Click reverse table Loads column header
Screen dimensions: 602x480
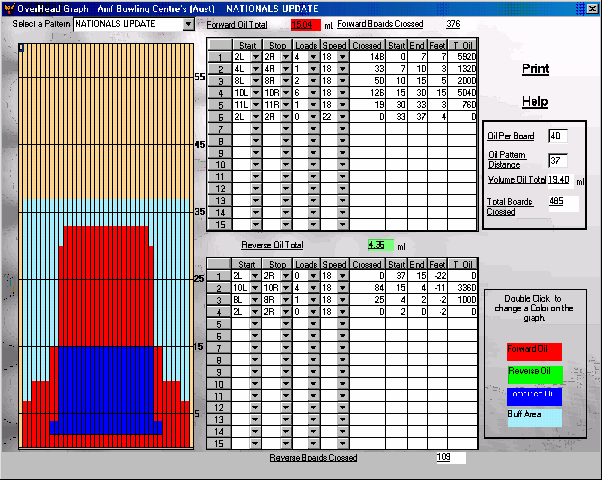(x=306, y=264)
